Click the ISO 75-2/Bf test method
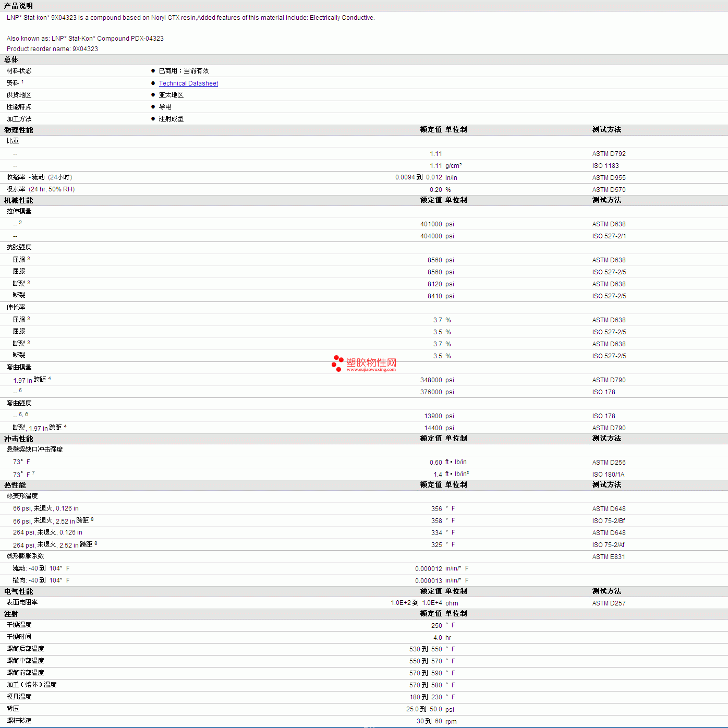Image resolution: width=728 pixels, height=728 pixels. point(609,521)
